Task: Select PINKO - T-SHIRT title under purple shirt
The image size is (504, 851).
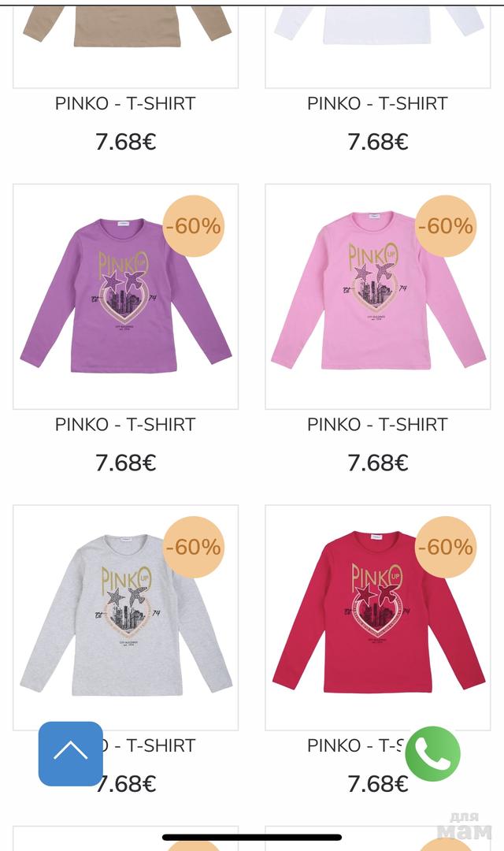Action: pos(125,425)
